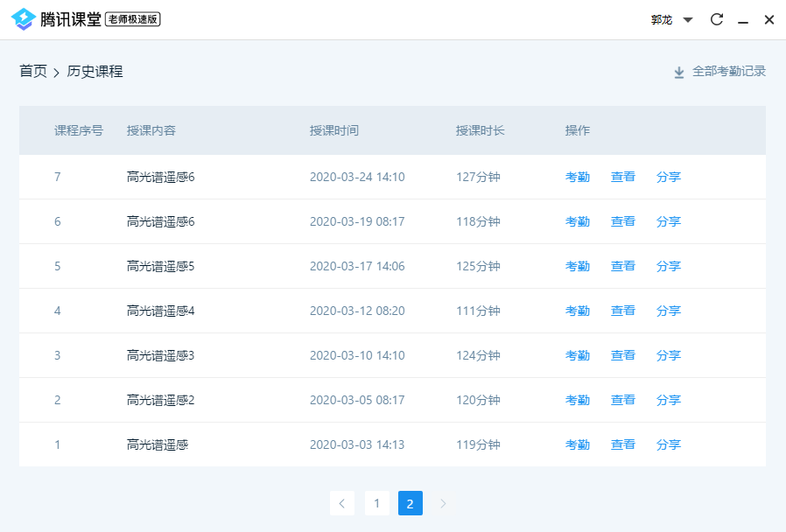Switch to page 1 of course list
The height and width of the screenshot is (532, 786).
point(376,503)
